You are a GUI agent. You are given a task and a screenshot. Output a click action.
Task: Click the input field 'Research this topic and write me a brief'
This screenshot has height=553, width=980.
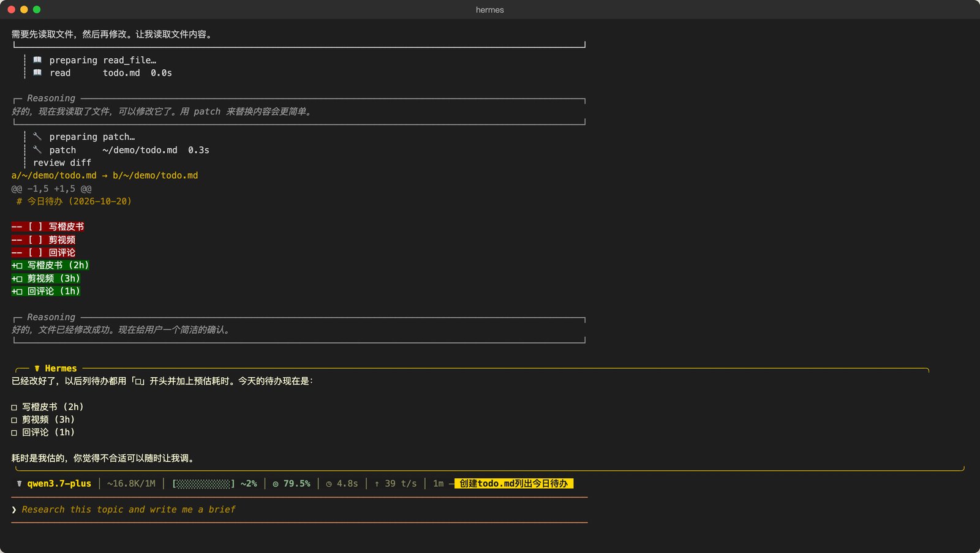tap(299, 510)
